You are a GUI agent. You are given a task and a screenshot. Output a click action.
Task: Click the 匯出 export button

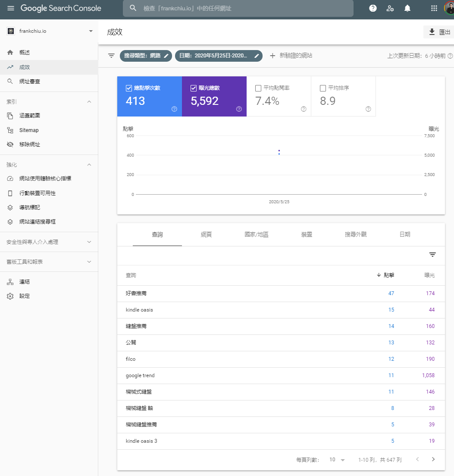click(439, 32)
